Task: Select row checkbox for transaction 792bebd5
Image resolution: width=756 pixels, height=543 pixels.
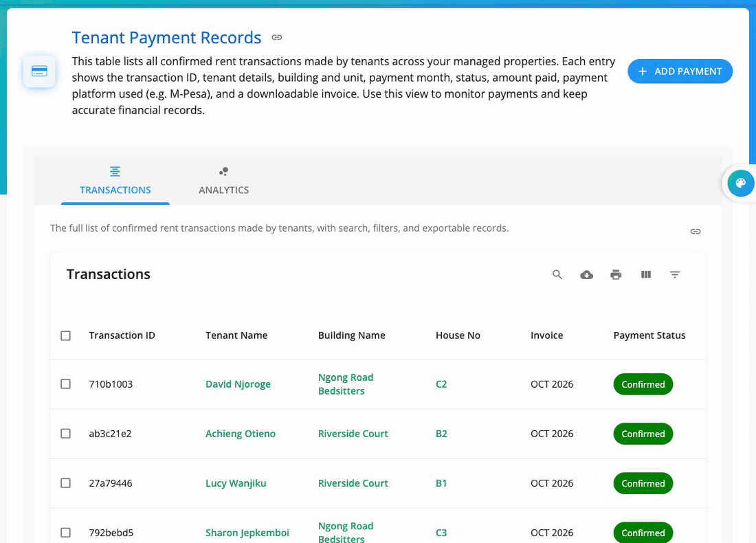Action: click(x=65, y=533)
